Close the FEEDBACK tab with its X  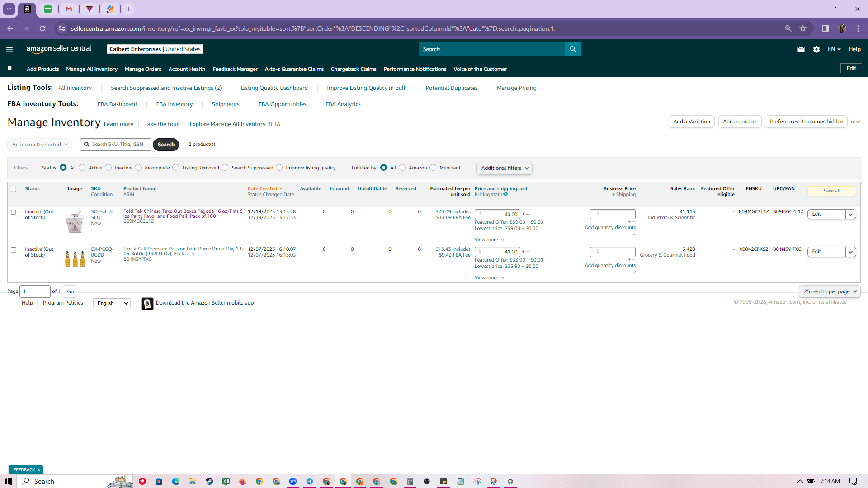point(39,470)
